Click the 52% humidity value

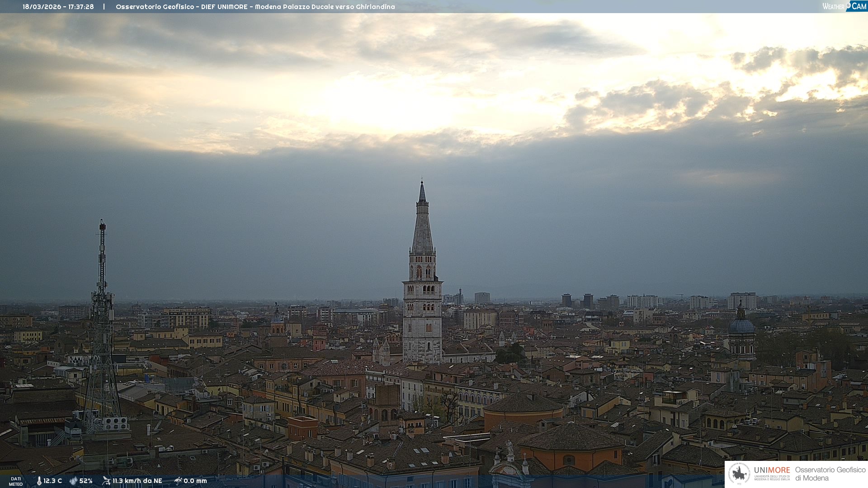tap(86, 481)
